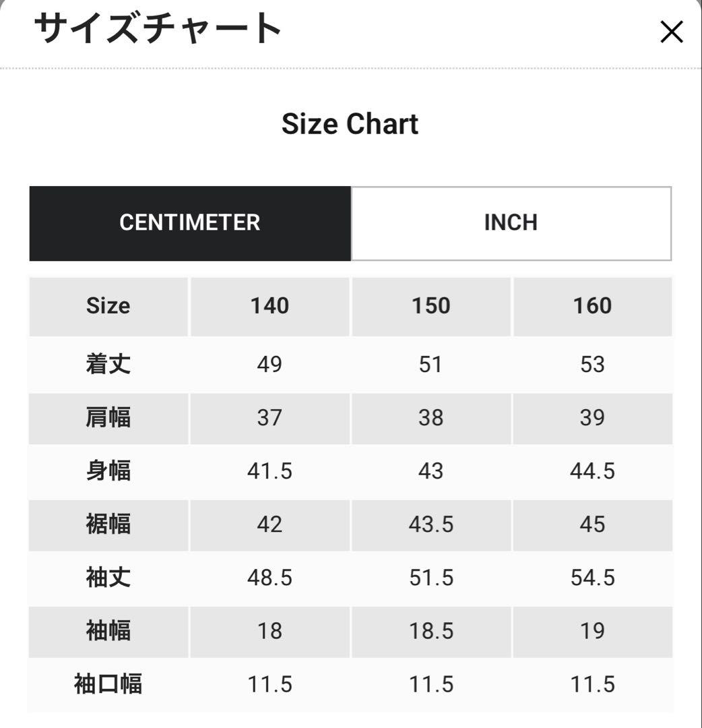Click the 着丈 row label

click(x=108, y=365)
